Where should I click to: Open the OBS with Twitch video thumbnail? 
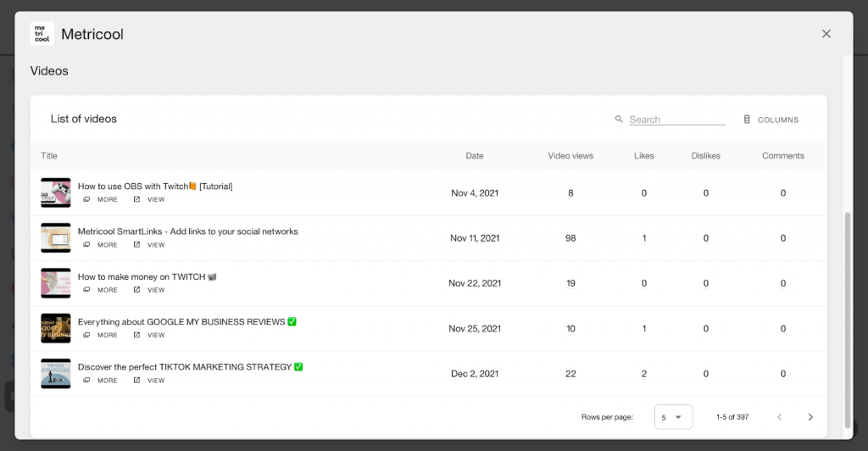(56, 192)
